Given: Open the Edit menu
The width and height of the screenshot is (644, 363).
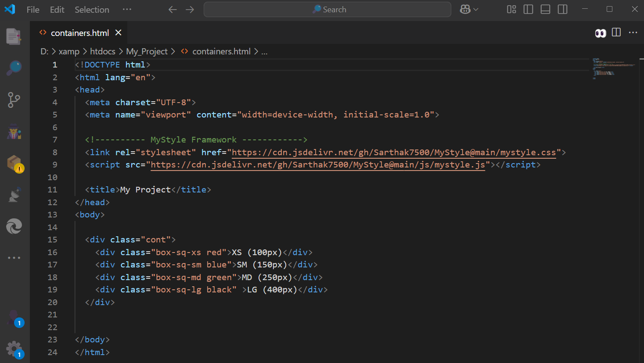Looking at the screenshot, I should point(57,10).
